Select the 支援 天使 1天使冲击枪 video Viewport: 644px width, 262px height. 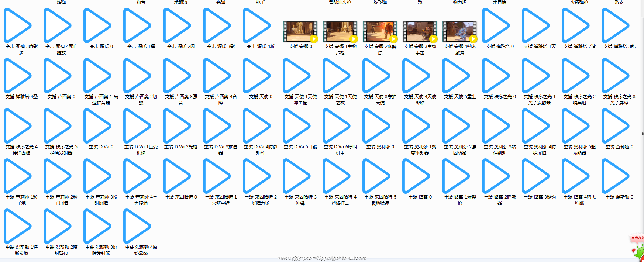point(297,76)
